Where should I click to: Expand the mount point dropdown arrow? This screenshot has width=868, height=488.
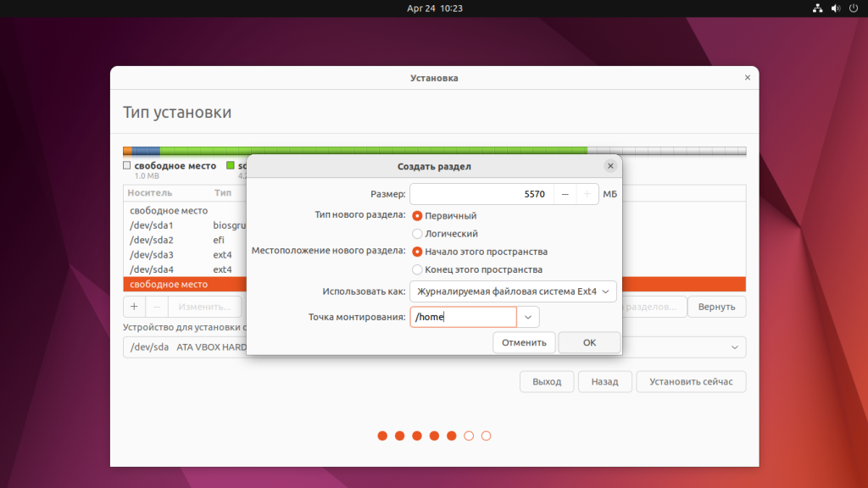[528, 317]
